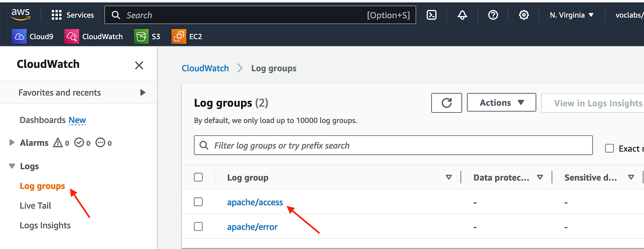Viewport: 644px width, 249px height.
Task: Check the apache/error row checkbox
Action: (198, 226)
